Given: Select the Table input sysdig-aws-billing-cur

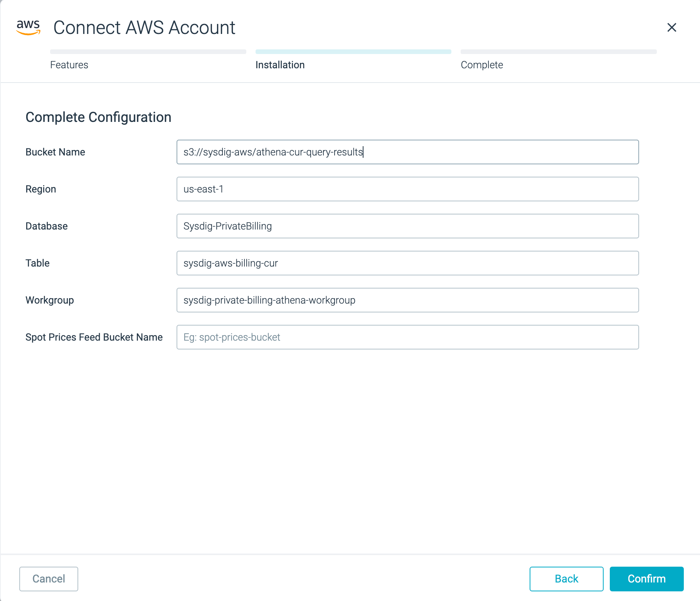Looking at the screenshot, I should (x=408, y=263).
